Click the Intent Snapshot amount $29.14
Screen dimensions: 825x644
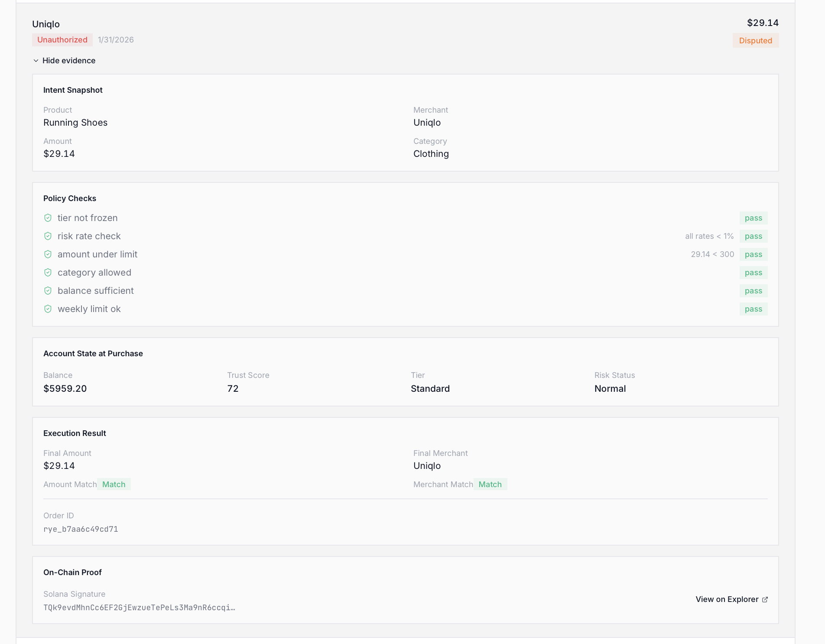click(59, 154)
